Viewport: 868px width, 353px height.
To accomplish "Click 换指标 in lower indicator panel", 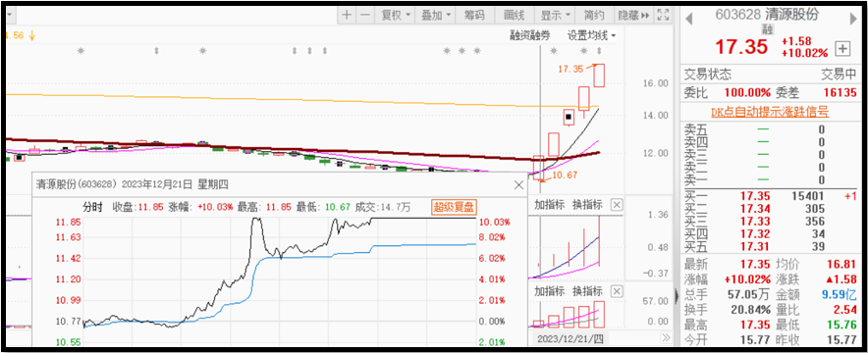I will 587,291.
